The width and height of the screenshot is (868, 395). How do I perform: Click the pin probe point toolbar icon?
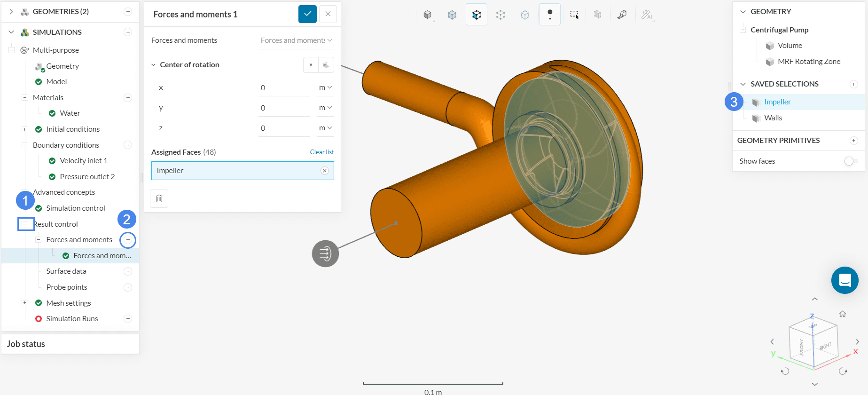click(549, 15)
